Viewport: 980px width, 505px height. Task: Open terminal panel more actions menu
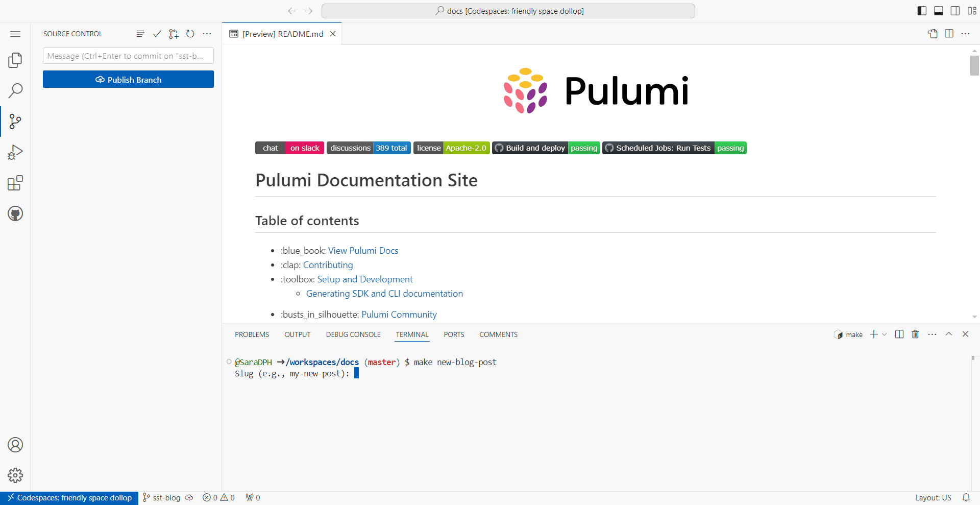[x=932, y=334]
